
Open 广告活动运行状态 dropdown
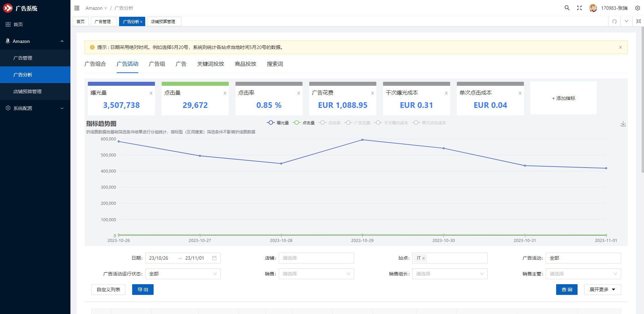coord(183,274)
